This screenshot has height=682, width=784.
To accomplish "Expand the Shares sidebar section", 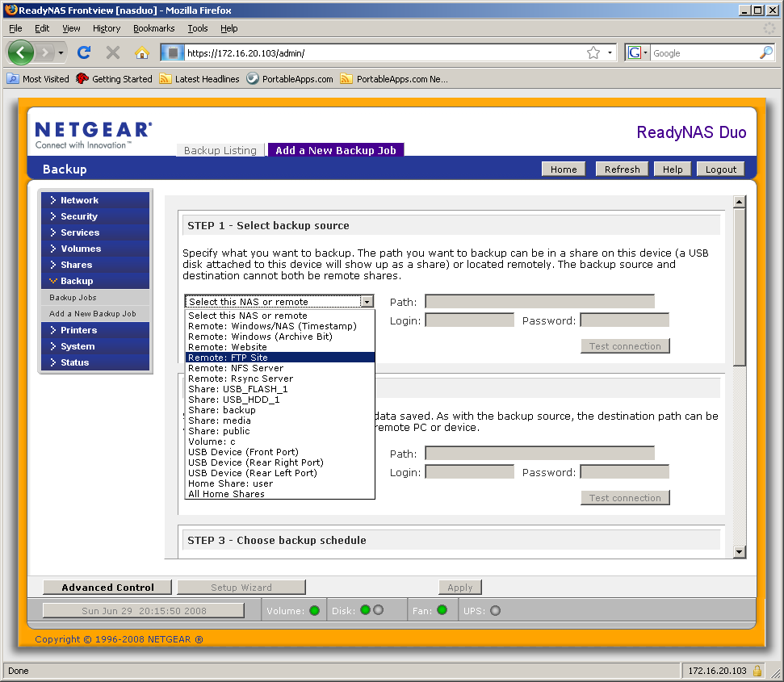I will click(95, 265).
